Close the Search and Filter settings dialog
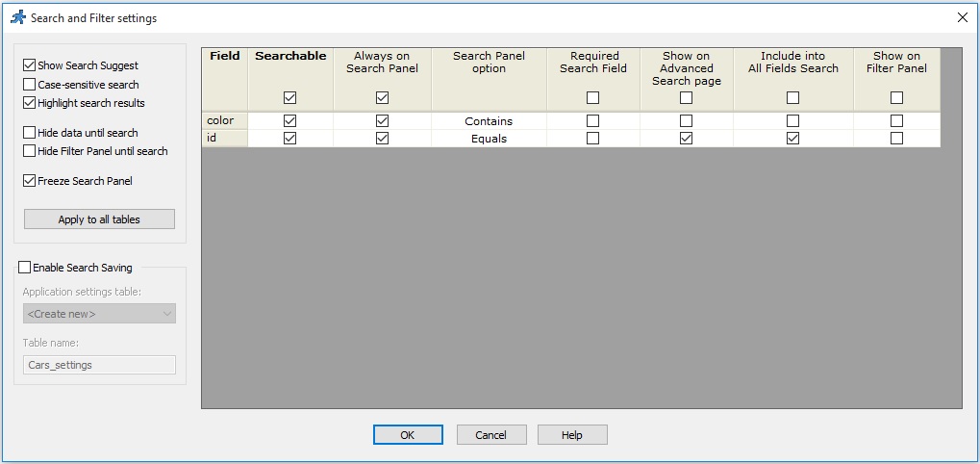This screenshot has height=464, width=980. tap(963, 17)
